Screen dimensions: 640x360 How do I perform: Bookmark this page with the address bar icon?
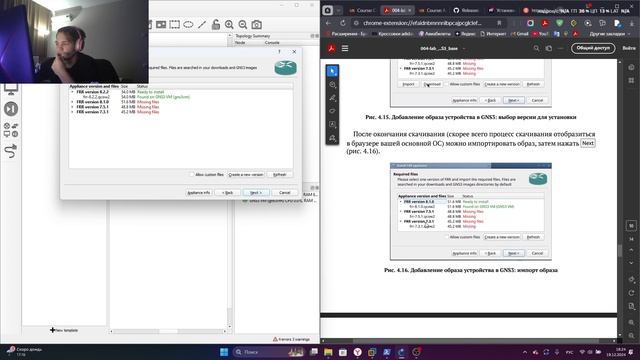[499, 23]
